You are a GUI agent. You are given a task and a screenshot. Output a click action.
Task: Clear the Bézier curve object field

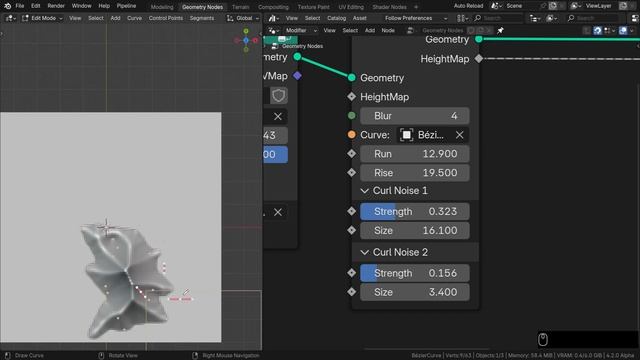tap(459, 135)
